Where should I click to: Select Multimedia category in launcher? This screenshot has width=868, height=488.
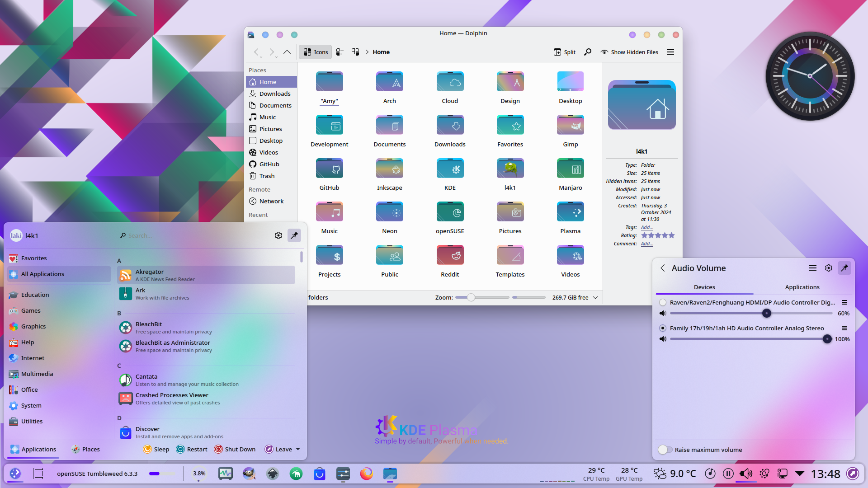click(x=59, y=374)
